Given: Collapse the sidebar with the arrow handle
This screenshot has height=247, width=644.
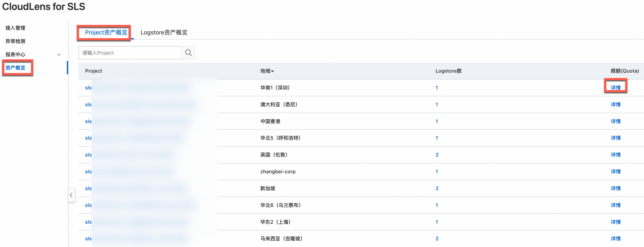Looking at the screenshot, I should pyautogui.click(x=71, y=195).
